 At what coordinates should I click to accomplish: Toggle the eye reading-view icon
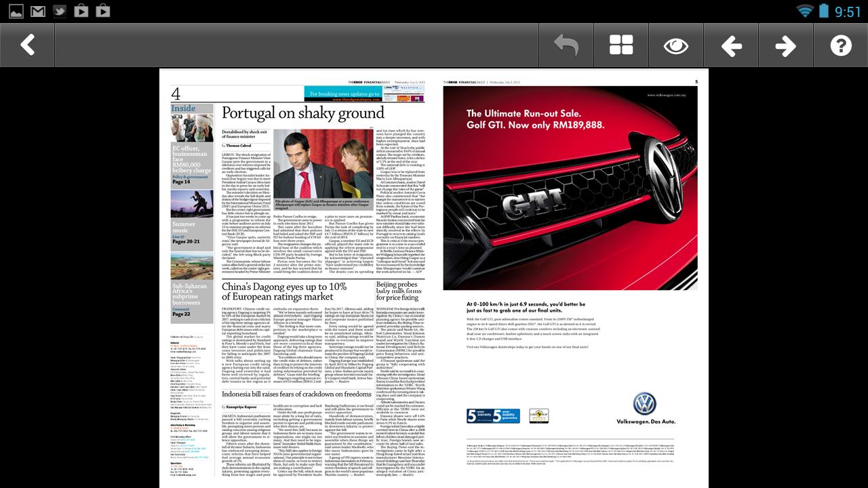coord(676,45)
